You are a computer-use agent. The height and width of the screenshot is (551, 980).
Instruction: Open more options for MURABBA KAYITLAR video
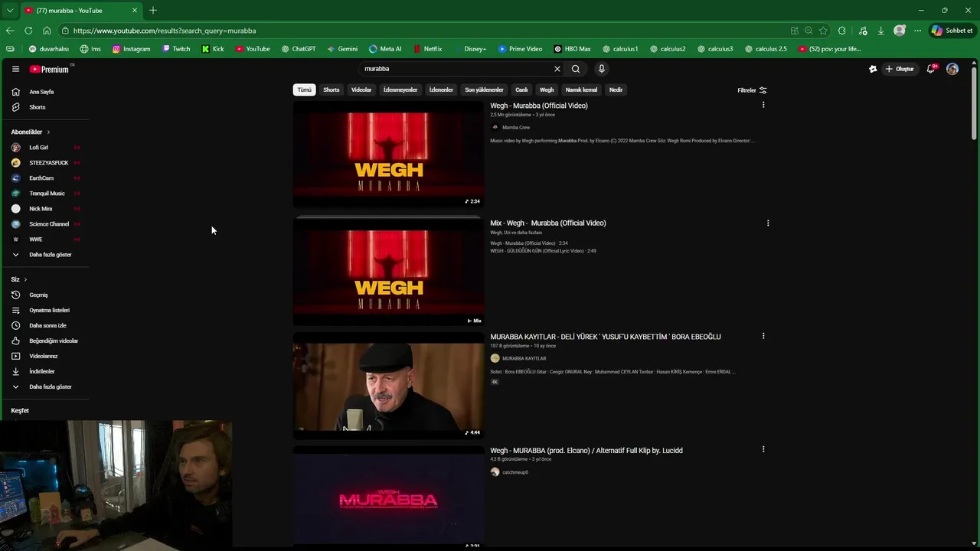tap(763, 336)
